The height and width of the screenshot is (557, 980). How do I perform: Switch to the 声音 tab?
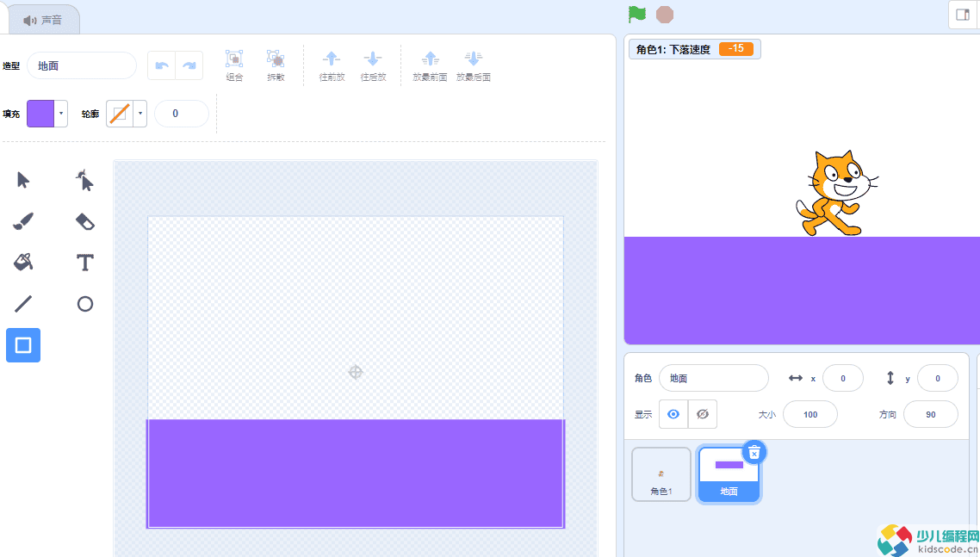pos(43,20)
